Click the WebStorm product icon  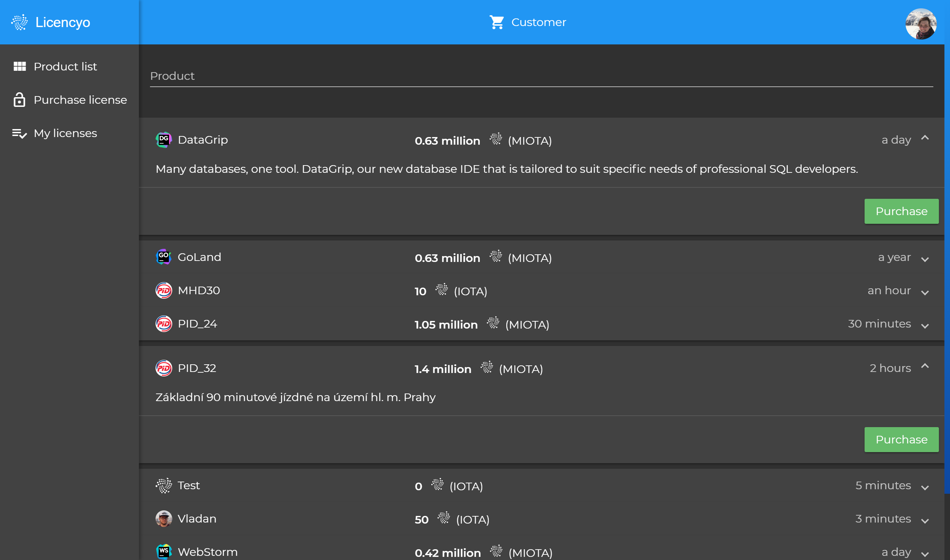164,552
